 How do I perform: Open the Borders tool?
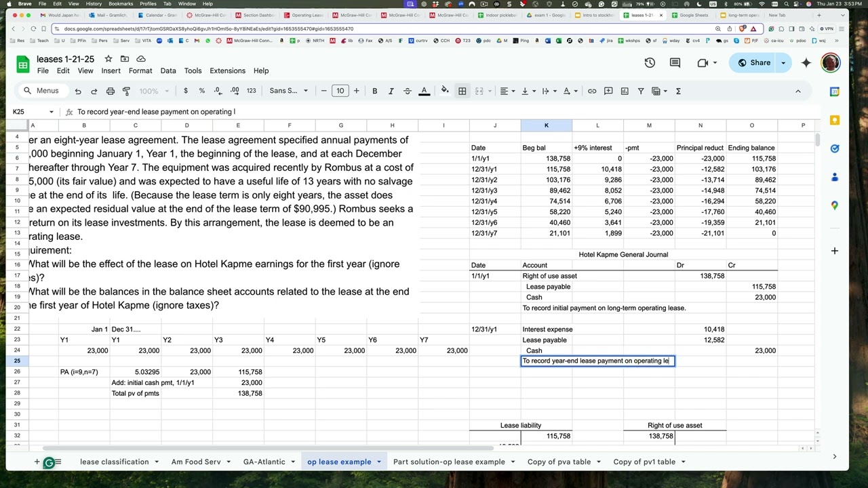pos(462,91)
